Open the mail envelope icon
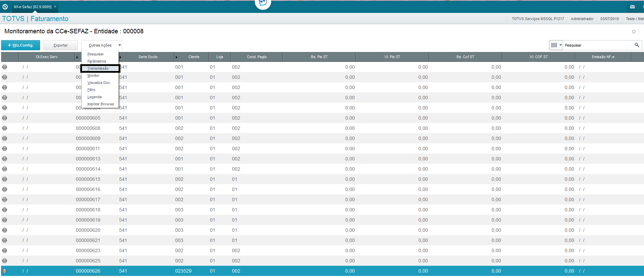The height and width of the screenshot is (278, 644). tap(632, 7)
